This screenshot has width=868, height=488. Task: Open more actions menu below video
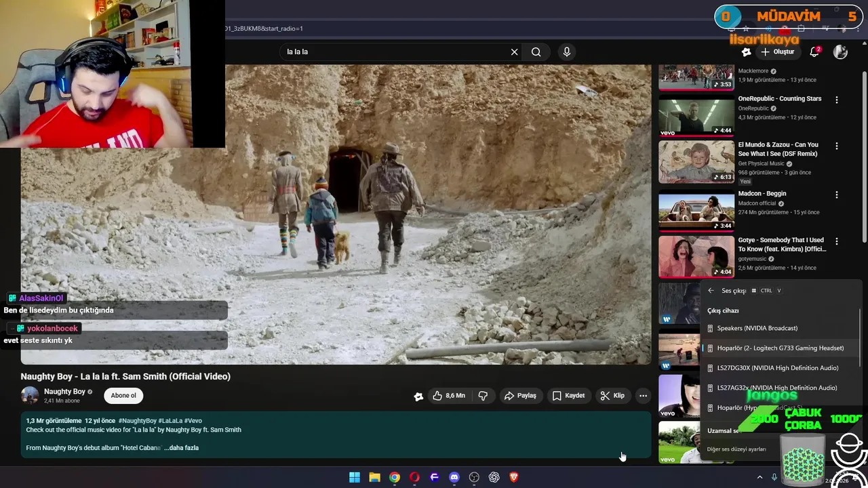[643, 396]
